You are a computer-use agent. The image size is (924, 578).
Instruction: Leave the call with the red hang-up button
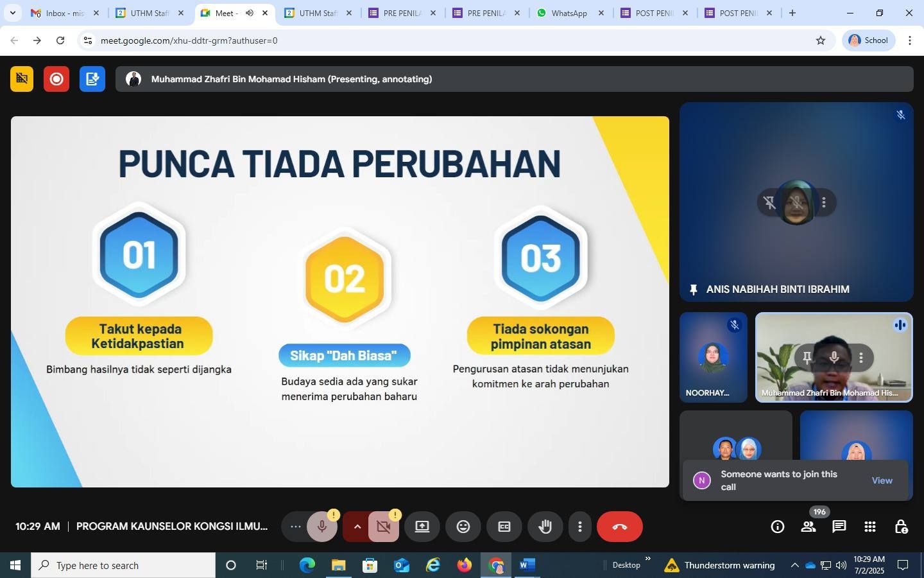coord(619,527)
